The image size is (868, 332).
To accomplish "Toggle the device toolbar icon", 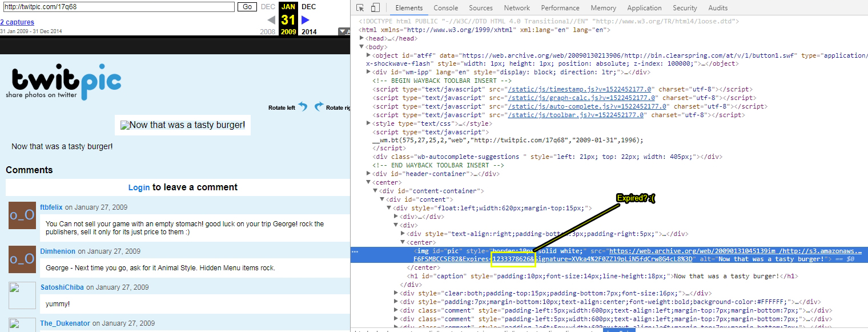I will click(x=375, y=8).
